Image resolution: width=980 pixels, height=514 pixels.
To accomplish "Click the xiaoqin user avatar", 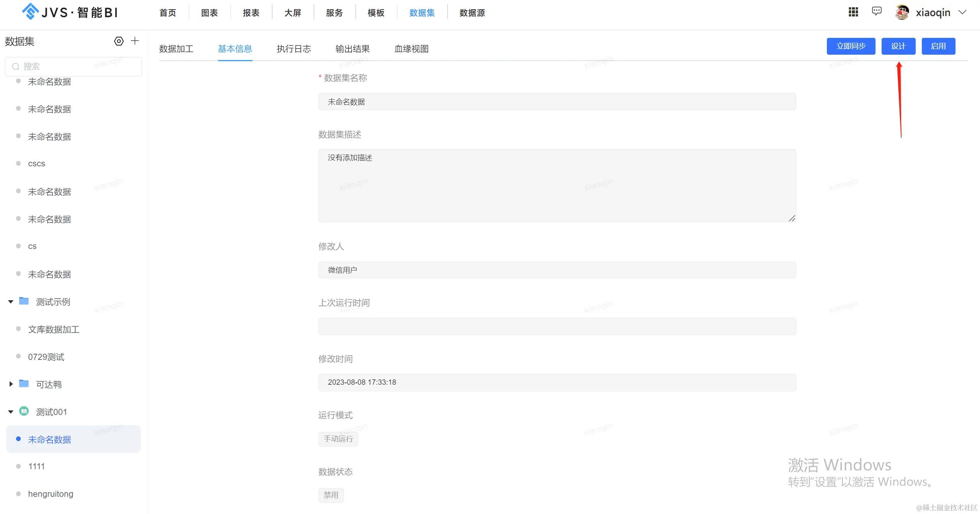I will (902, 12).
